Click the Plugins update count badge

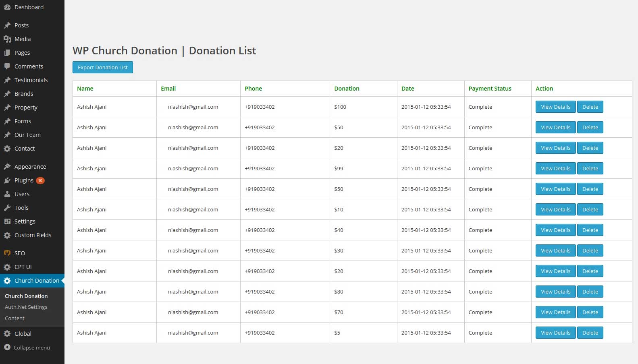tap(40, 180)
